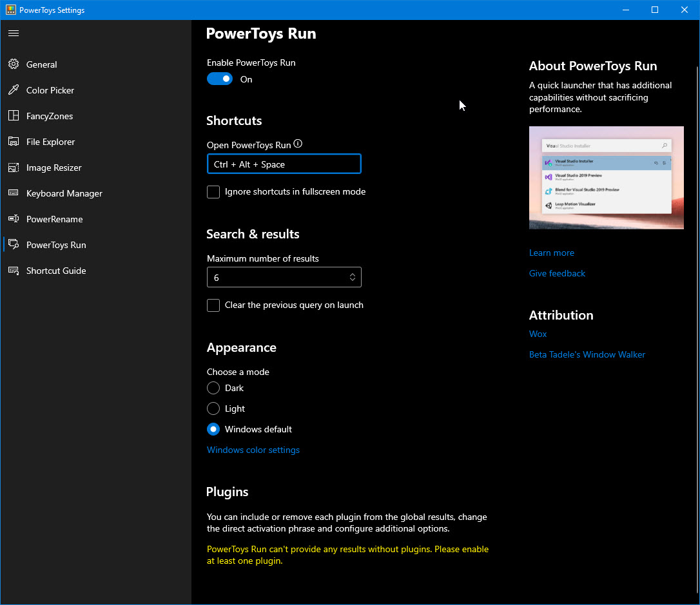This screenshot has height=605, width=700.
Task: Open Windows color settings link
Action: 253,450
